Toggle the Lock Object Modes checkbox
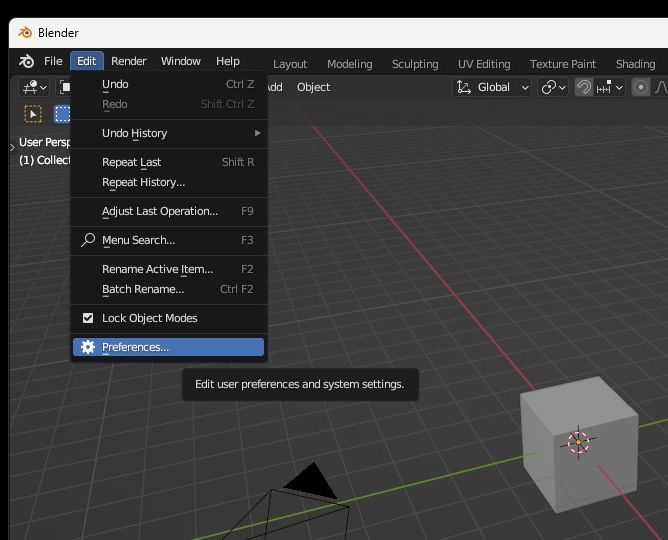This screenshot has width=668, height=540. coord(88,318)
